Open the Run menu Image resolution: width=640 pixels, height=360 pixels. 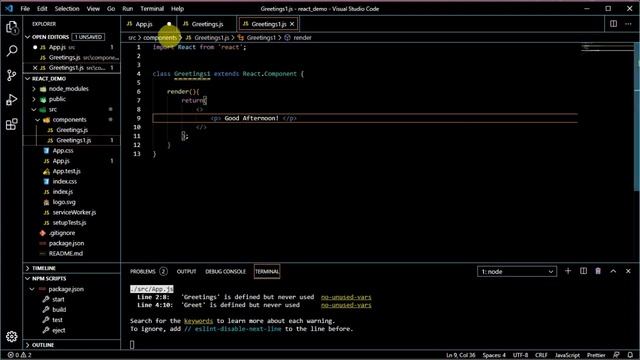click(x=128, y=9)
